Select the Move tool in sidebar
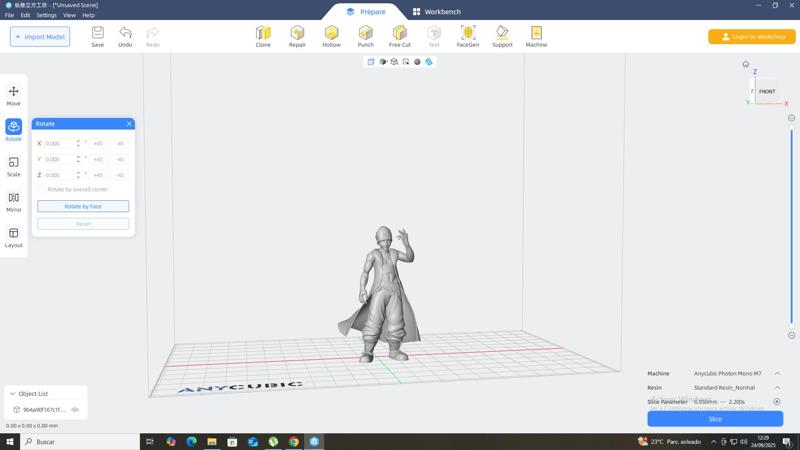 coord(13,94)
